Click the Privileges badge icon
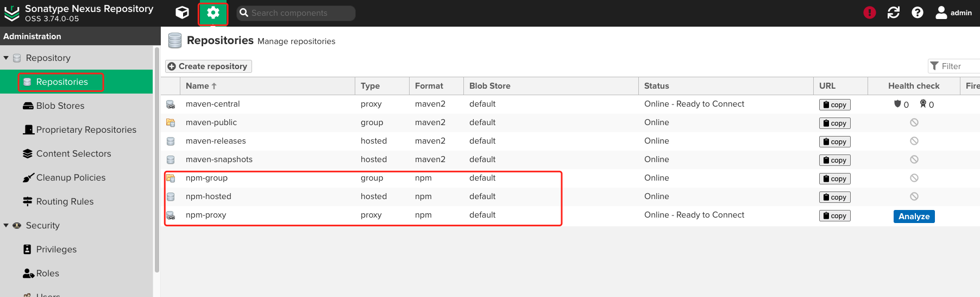Image resolution: width=980 pixels, height=297 pixels. point(28,249)
